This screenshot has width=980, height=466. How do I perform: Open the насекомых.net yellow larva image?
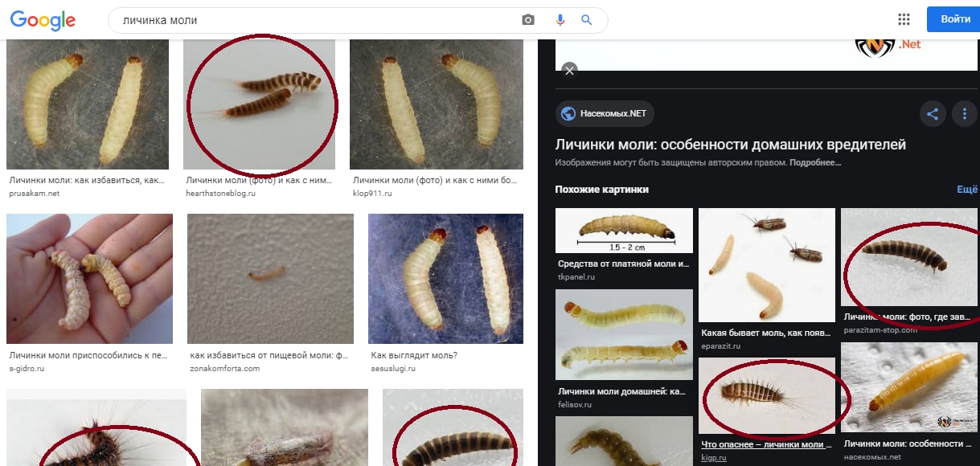[x=910, y=389]
